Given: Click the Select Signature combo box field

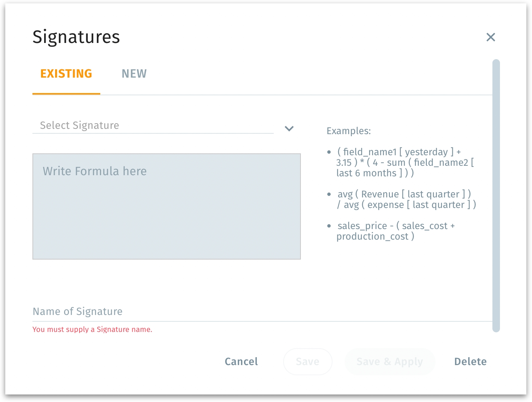Looking at the screenshot, I should pyautogui.click(x=153, y=125).
